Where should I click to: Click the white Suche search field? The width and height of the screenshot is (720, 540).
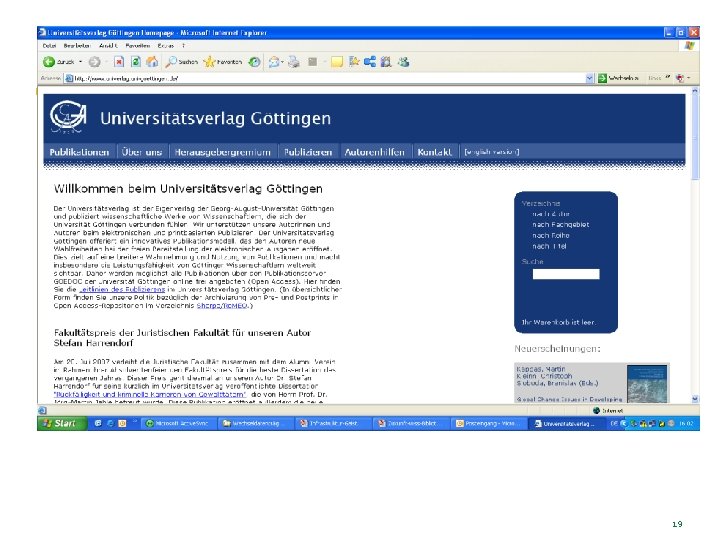pos(566,274)
